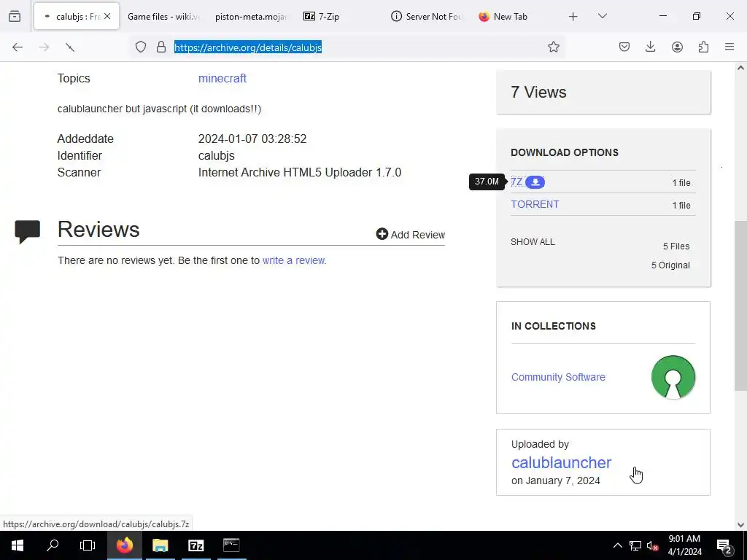
Task: Go back to previous page
Action: (18, 47)
